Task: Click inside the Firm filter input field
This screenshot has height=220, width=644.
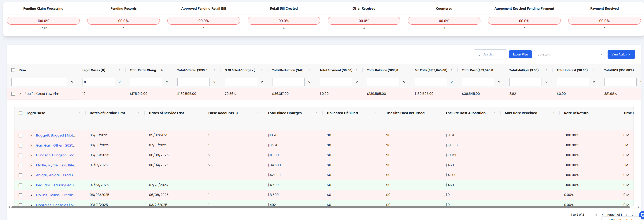Action: (x=39, y=82)
